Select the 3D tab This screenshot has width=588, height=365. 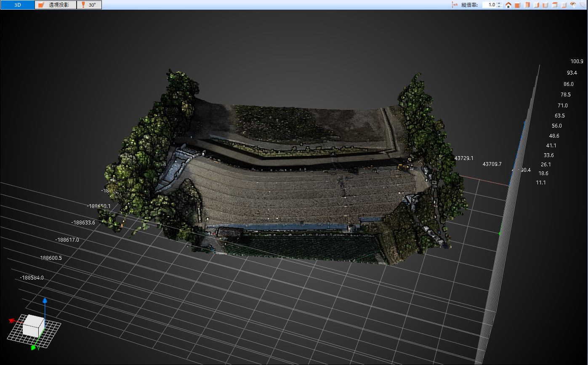click(17, 5)
